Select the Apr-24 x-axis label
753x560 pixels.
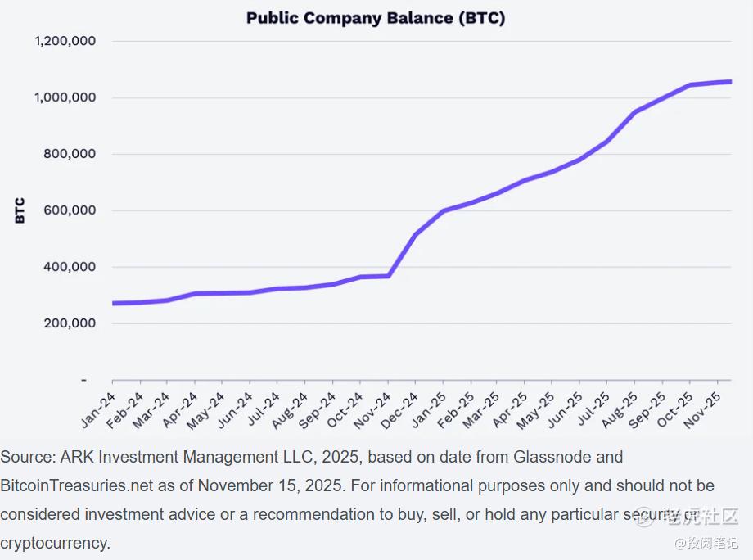(x=180, y=409)
